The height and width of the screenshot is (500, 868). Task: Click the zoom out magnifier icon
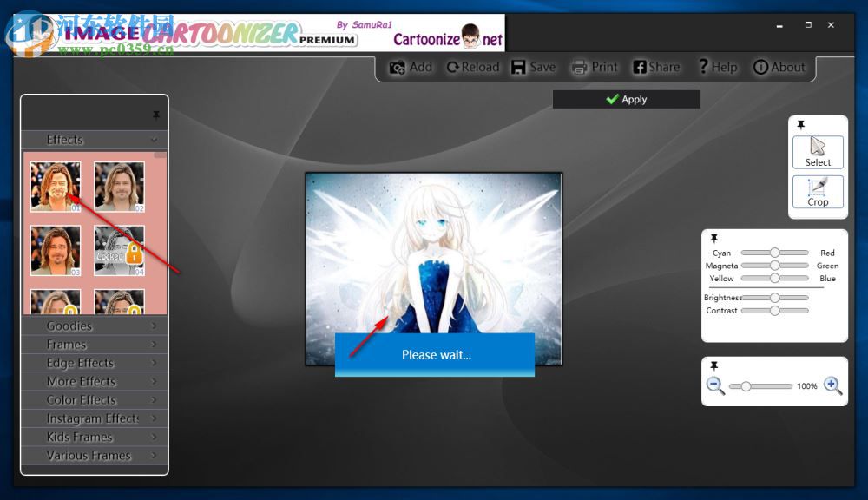coord(714,385)
